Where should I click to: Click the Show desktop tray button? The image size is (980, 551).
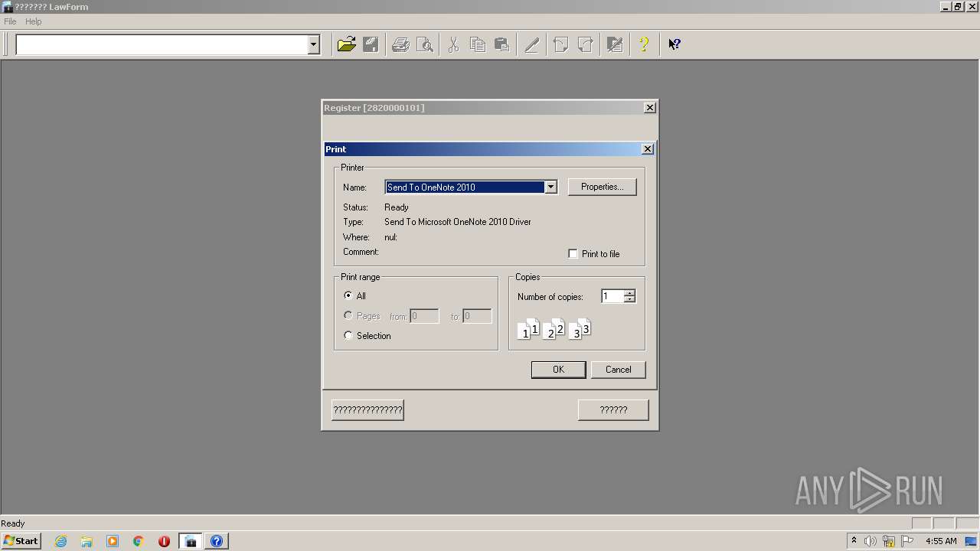pos(972,541)
